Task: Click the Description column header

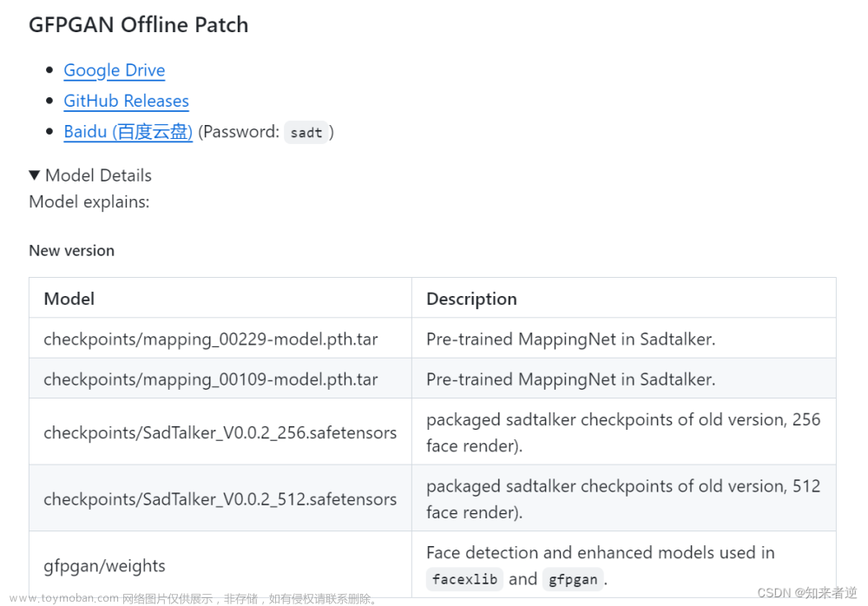Action: click(624, 298)
